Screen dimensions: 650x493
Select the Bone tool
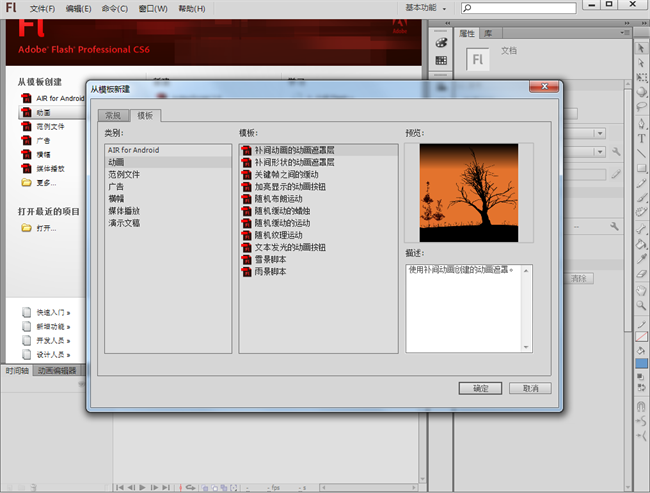(x=641, y=229)
